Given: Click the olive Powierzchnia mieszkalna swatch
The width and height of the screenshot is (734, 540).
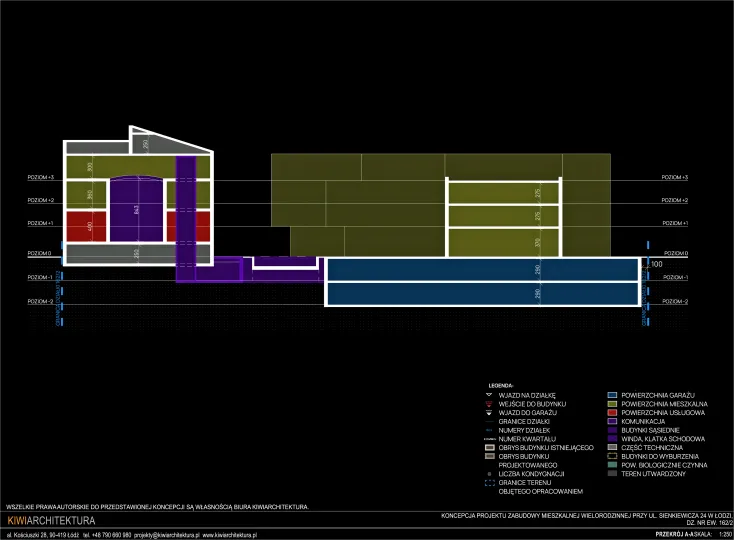Looking at the screenshot, I should coord(613,404).
